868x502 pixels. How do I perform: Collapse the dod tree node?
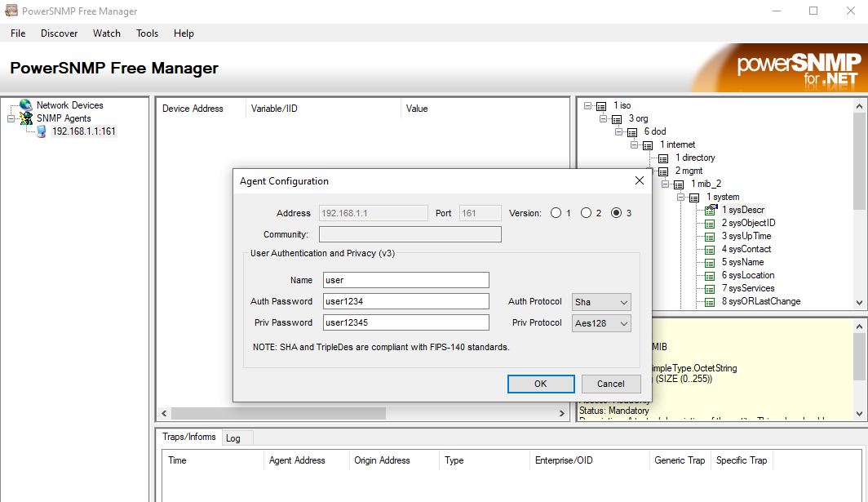coord(619,132)
